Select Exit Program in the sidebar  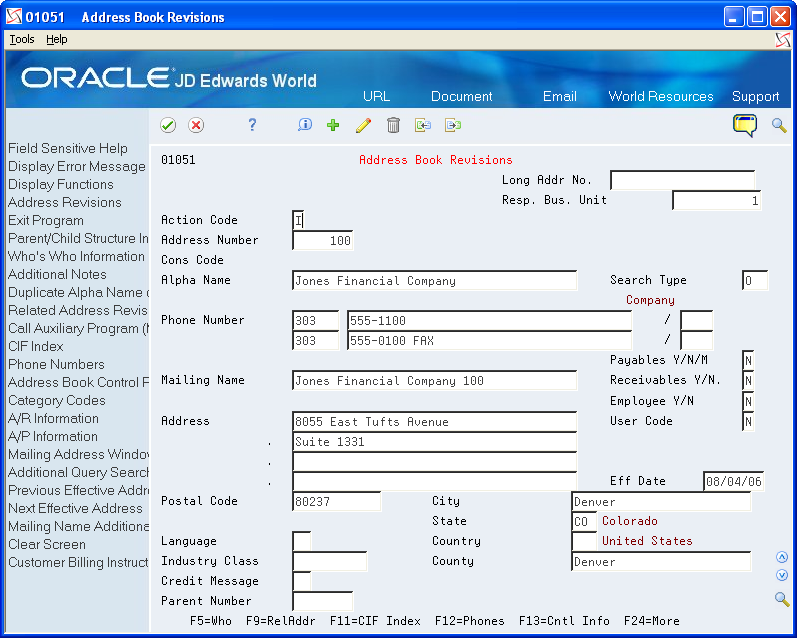coord(46,221)
